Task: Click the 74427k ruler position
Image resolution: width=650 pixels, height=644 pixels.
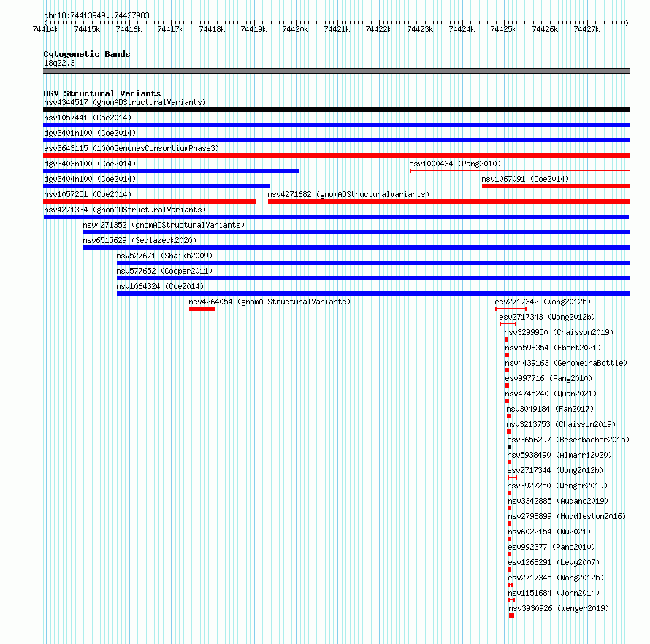Action: [x=586, y=29]
